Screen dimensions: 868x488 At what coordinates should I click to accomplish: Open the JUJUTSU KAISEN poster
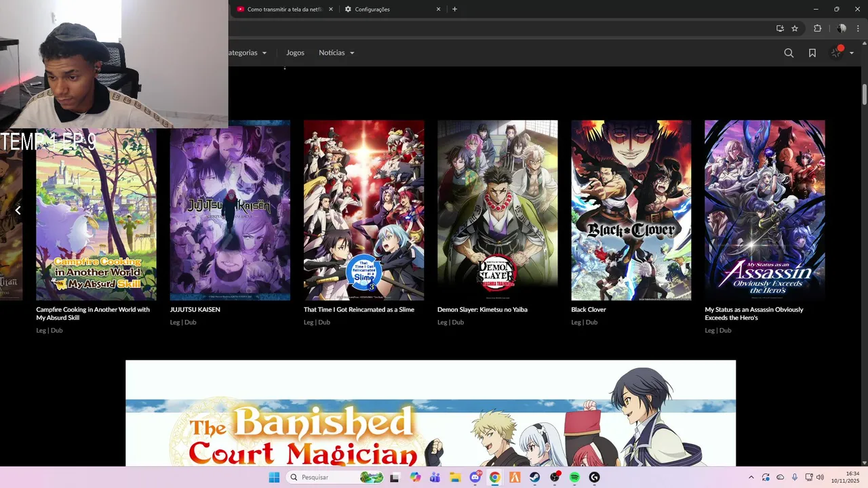pos(230,210)
